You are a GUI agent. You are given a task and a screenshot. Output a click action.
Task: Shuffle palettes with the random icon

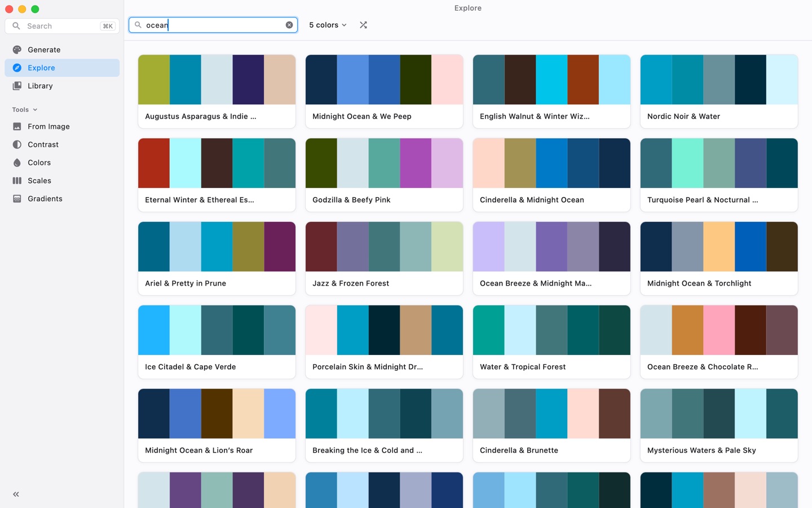click(x=363, y=25)
